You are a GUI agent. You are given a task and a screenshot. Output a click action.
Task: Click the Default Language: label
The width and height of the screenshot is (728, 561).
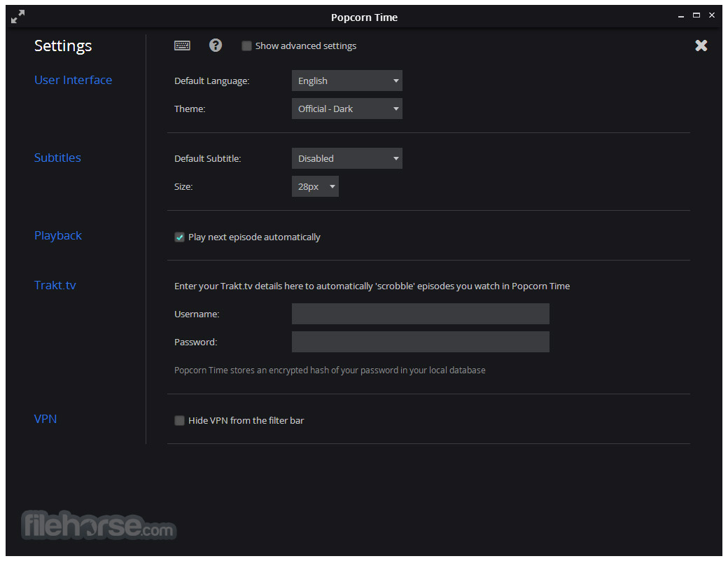(211, 81)
